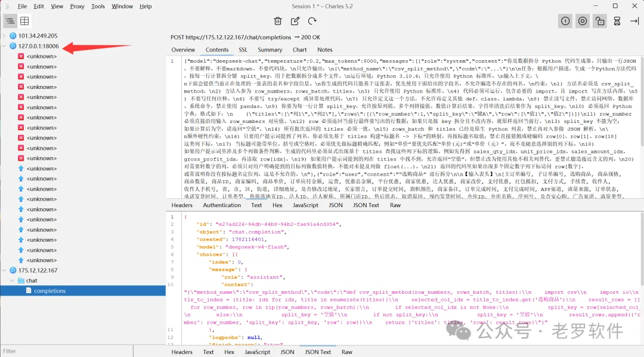This screenshot has width=644, height=357.
Task: View response as Hex at bottom
Action: click(229, 352)
